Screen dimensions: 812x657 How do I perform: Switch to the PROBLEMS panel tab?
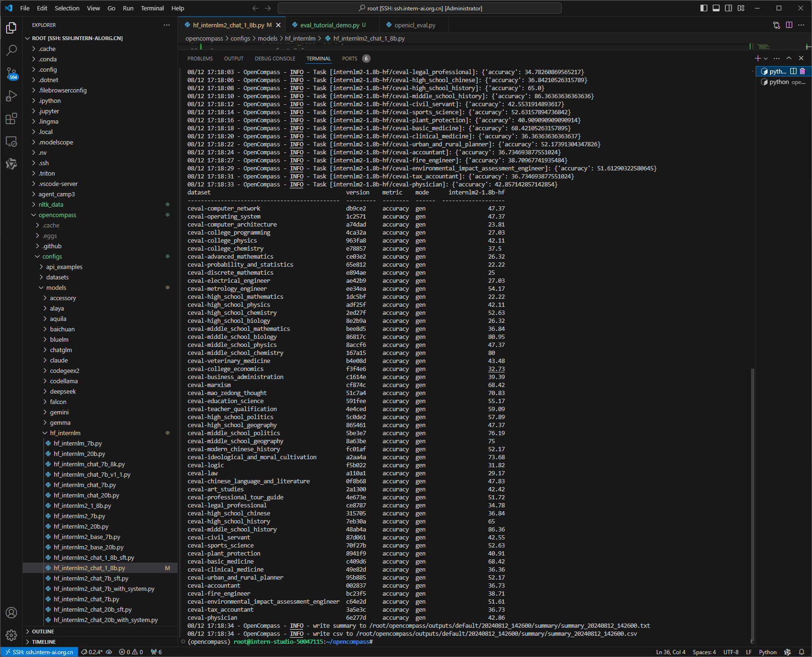200,59
